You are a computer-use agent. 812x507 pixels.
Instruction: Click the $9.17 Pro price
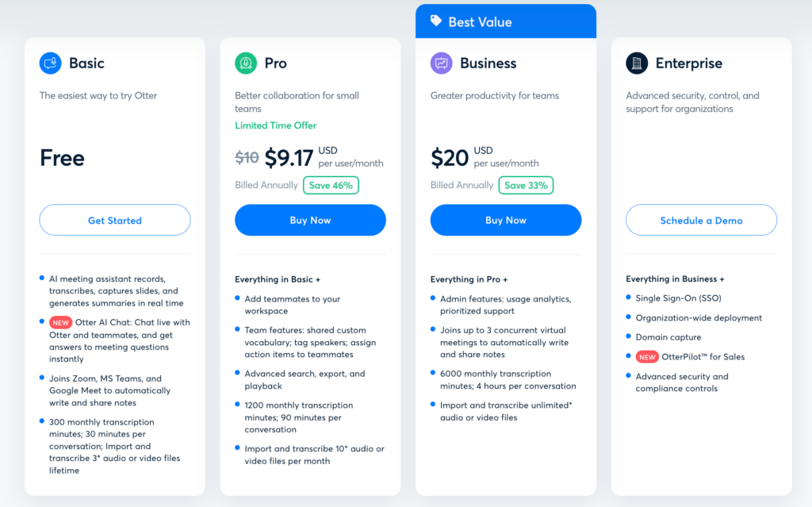tap(289, 158)
